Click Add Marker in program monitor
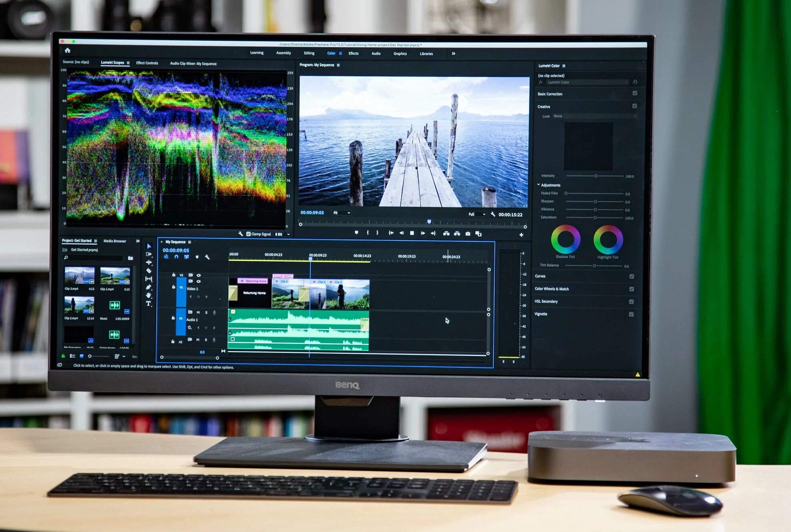The width and height of the screenshot is (791, 532). 356,233
